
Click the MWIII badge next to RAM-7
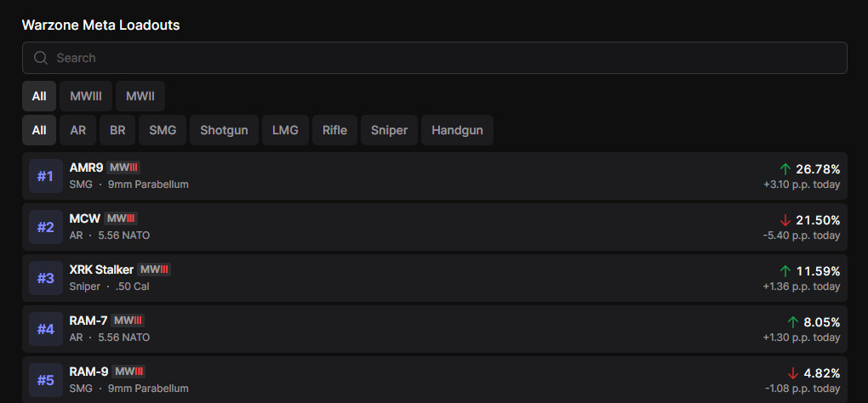point(128,321)
